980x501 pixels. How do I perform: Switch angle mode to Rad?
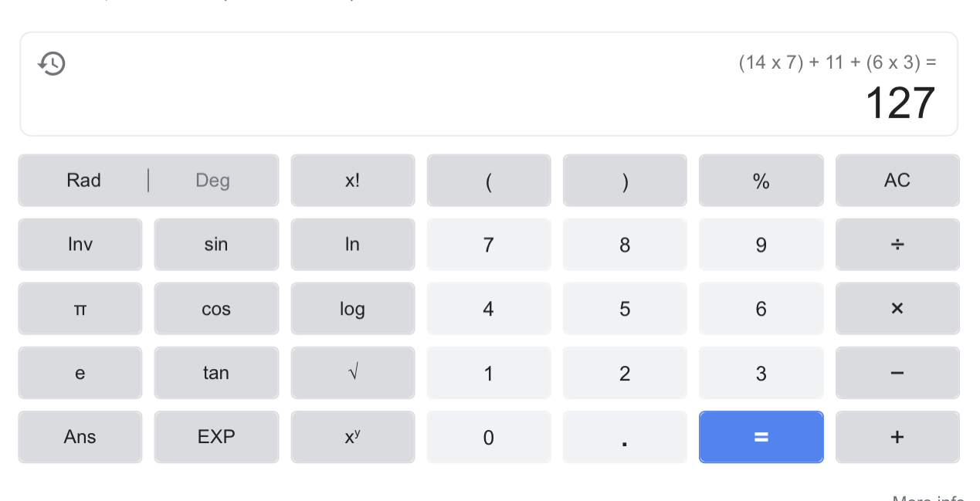[83, 181]
